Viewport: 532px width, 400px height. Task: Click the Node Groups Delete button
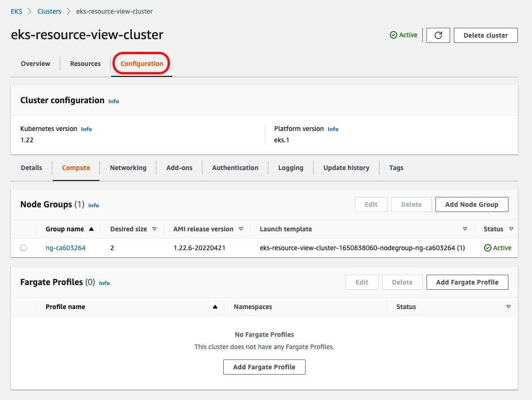pos(411,204)
